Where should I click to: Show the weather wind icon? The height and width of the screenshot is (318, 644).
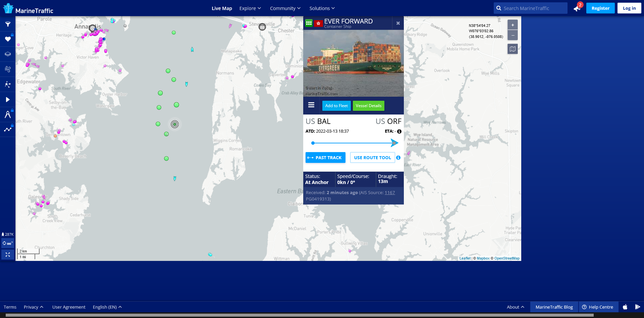[8, 69]
